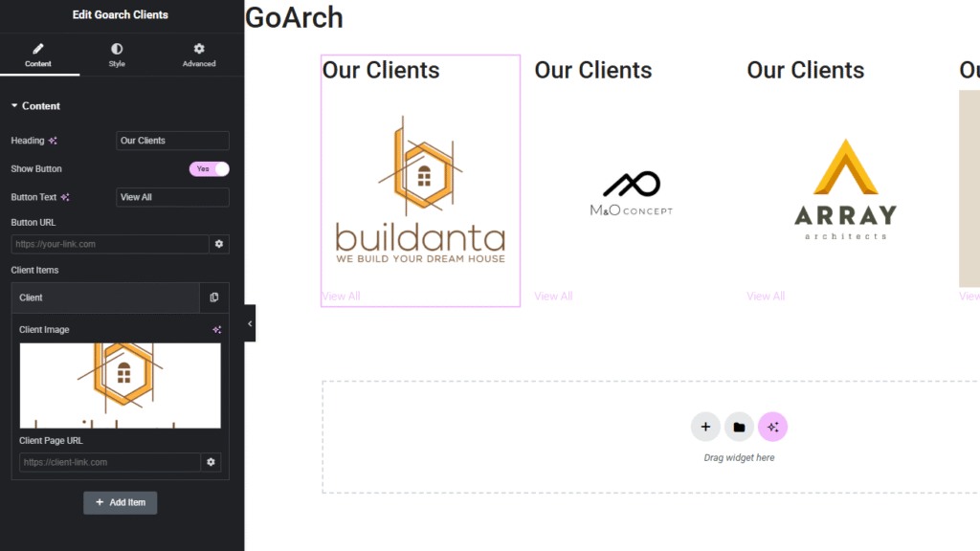Image resolution: width=980 pixels, height=551 pixels.
Task: Open template library folder icon
Action: point(740,428)
